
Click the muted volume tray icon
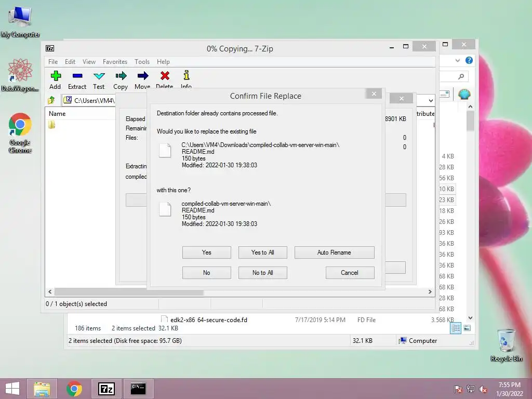pos(483,390)
